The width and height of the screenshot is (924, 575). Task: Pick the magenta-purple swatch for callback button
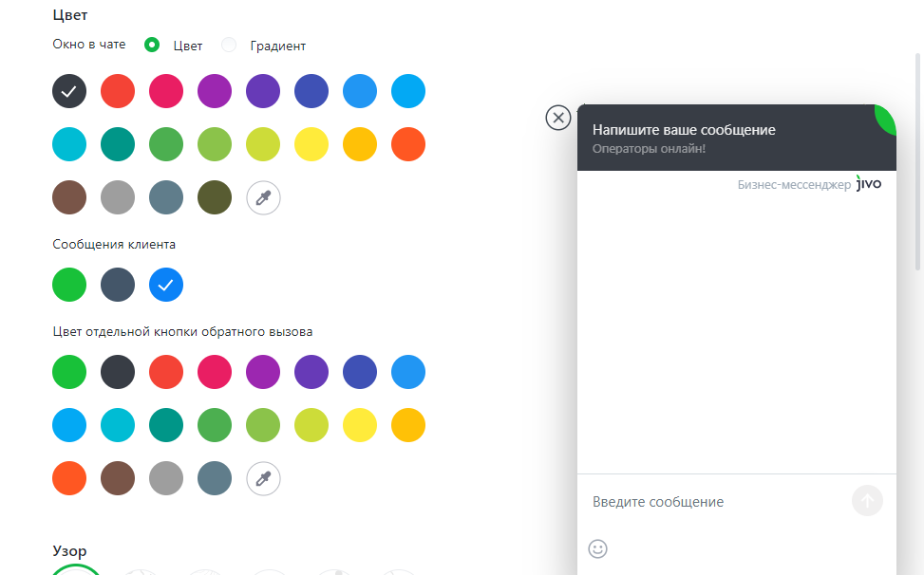tap(263, 372)
